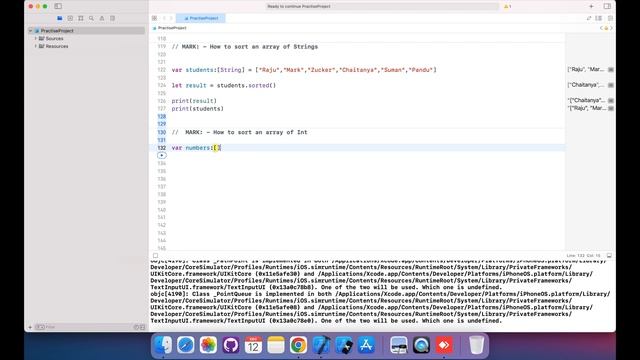Show quick look for students array result
640x360 pixels.
(611, 70)
